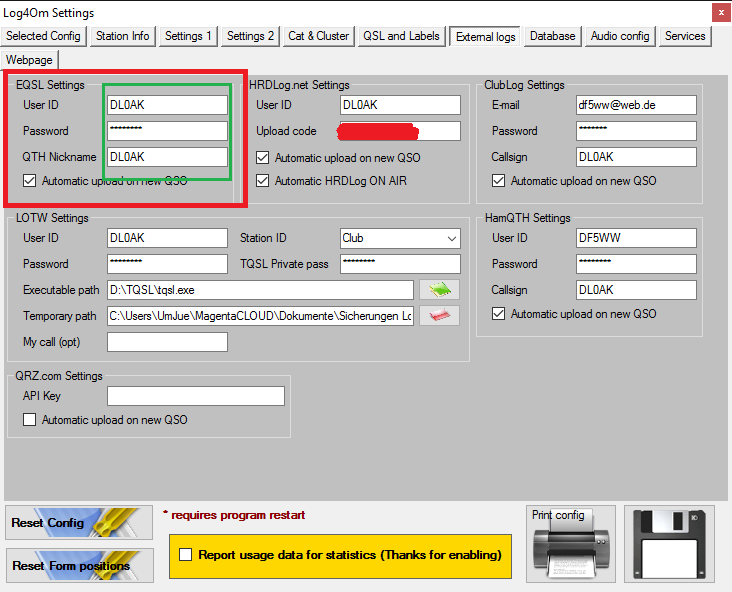Viewport: 732px width, 592px height.
Task: Toggle Automatic HRDLog ON AIR checkbox
Action: tap(262, 180)
